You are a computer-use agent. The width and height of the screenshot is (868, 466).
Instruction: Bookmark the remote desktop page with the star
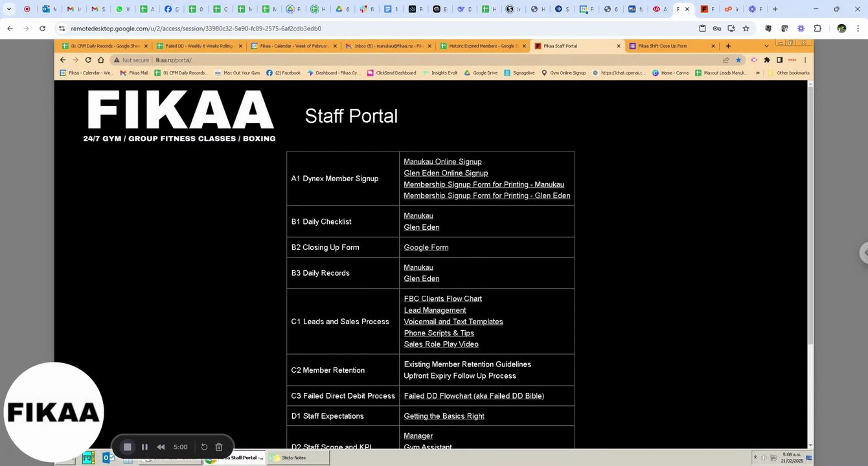click(746, 28)
